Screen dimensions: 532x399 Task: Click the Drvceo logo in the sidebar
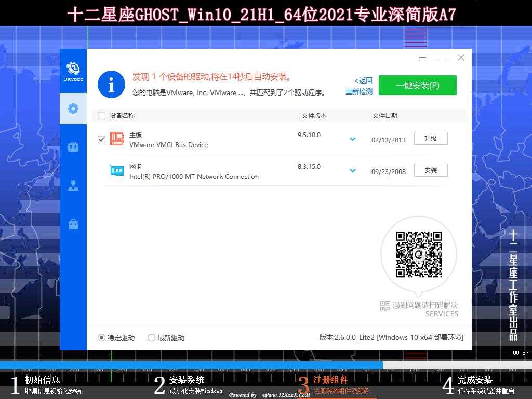(73, 71)
